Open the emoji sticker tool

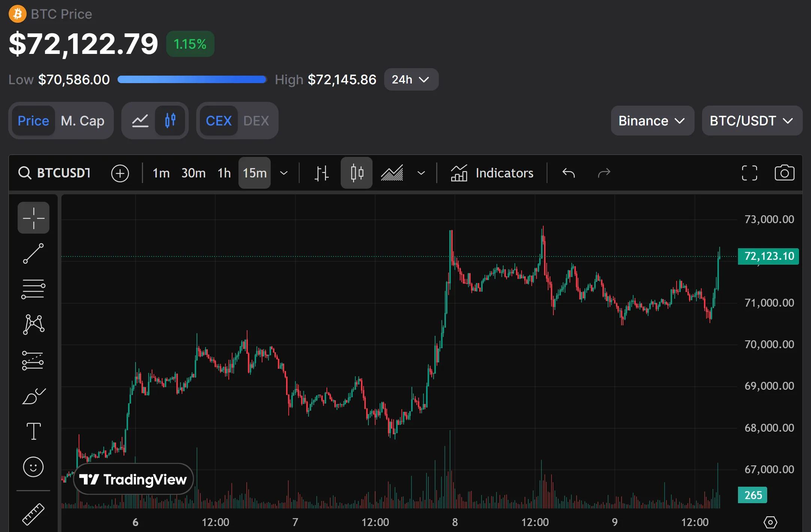[33, 467]
